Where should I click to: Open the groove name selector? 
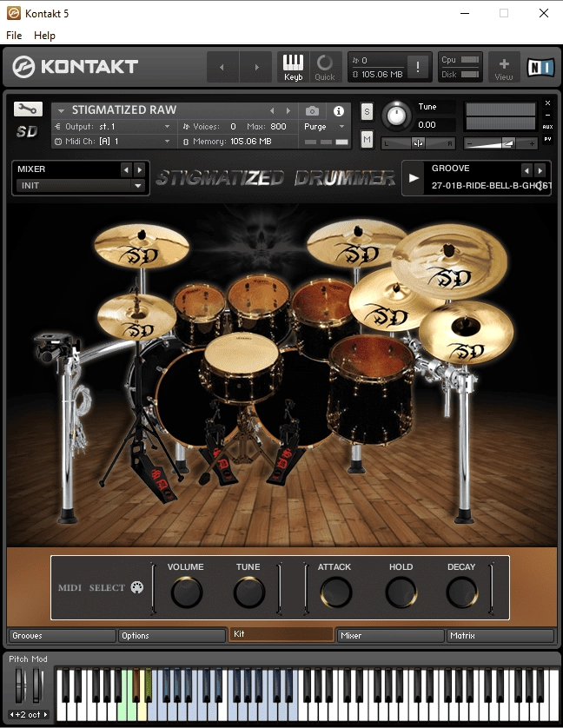490,185
